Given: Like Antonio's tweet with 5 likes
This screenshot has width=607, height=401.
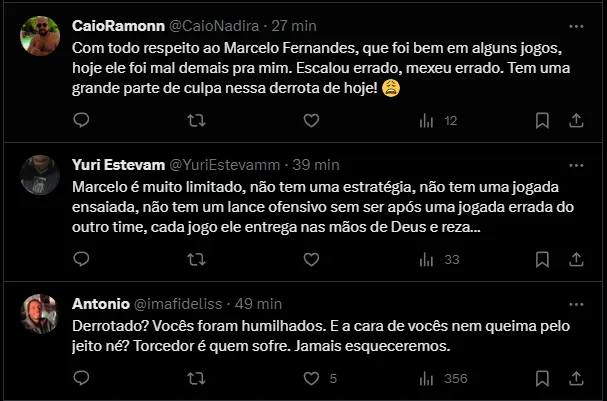Looking at the screenshot, I should click(x=311, y=379).
